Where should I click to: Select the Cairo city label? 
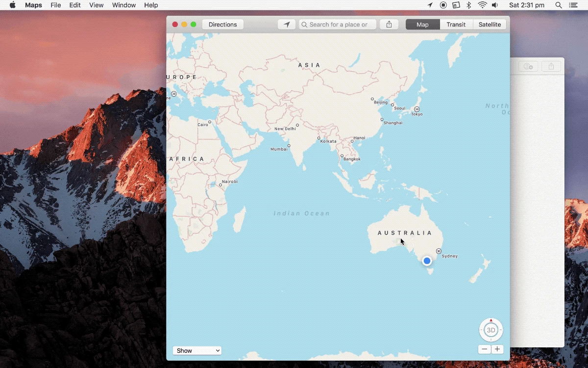[x=203, y=125]
